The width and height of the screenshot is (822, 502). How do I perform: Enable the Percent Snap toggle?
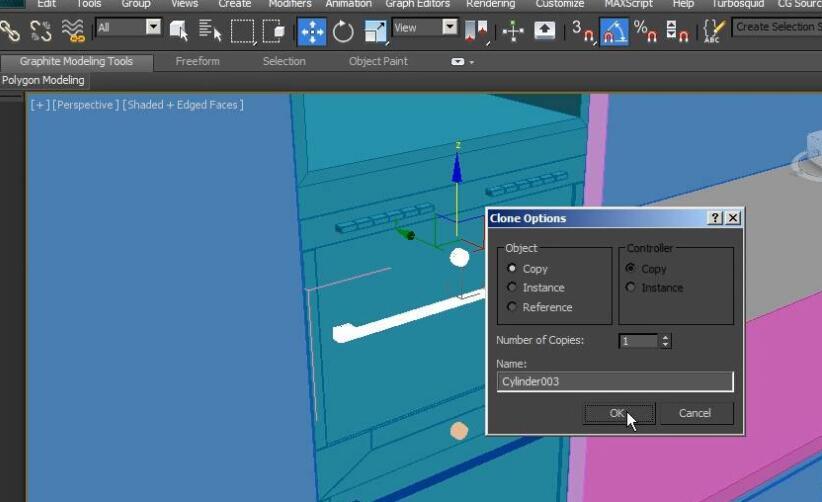(x=645, y=31)
